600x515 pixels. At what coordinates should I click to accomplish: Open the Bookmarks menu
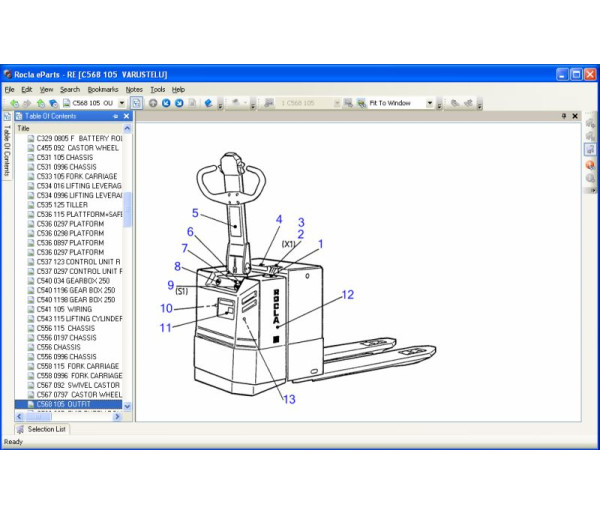click(x=102, y=89)
